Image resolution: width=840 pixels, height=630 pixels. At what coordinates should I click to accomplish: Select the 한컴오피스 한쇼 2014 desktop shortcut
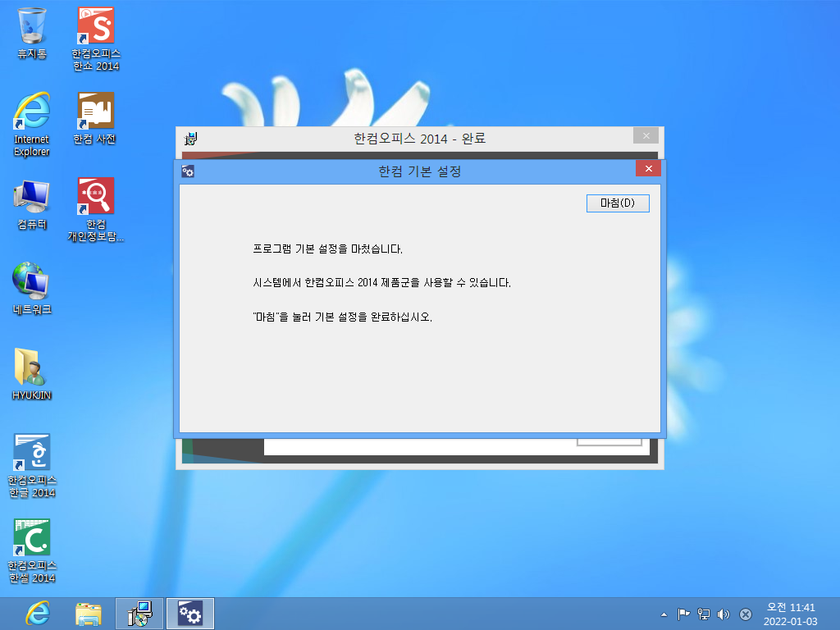coord(96,39)
